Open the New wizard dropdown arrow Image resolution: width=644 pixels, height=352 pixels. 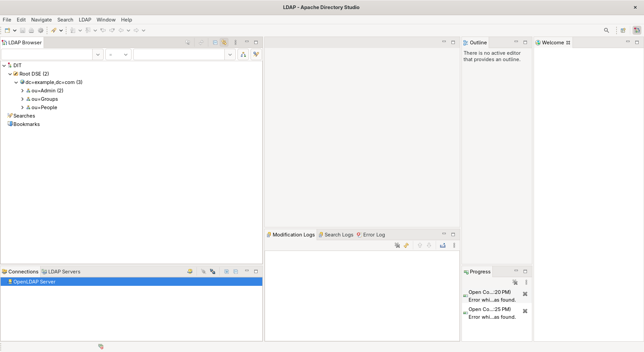pos(15,30)
